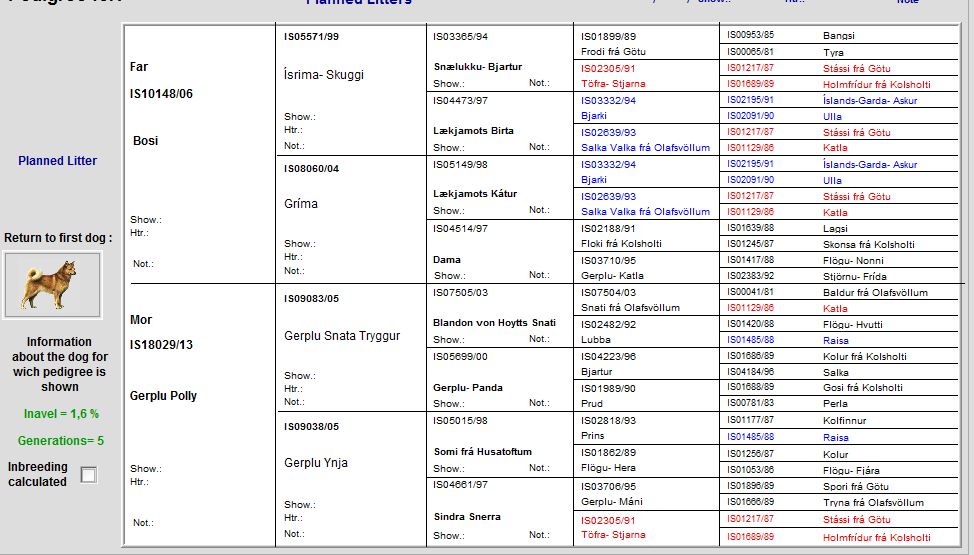Click the dog named Prins

(x=593, y=436)
